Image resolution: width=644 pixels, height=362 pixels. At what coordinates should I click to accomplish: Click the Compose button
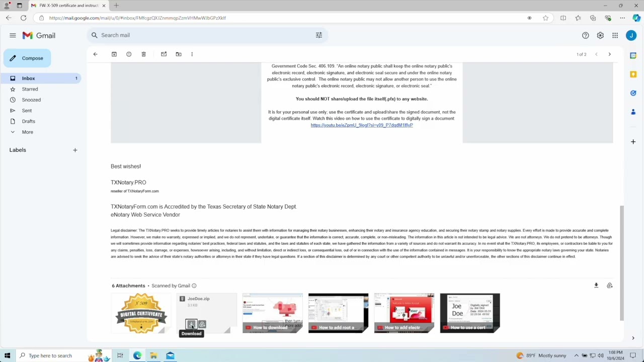pyautogui.click(x=27, y=58)
